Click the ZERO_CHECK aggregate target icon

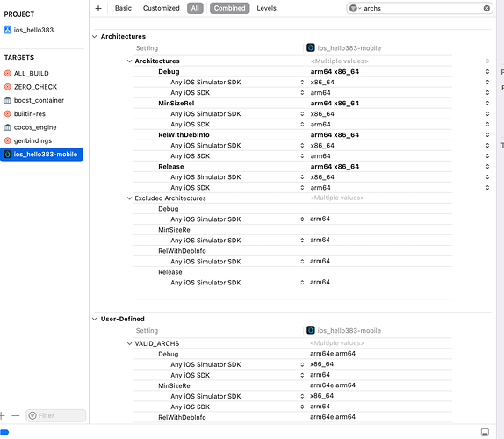(x=7, y=87)
